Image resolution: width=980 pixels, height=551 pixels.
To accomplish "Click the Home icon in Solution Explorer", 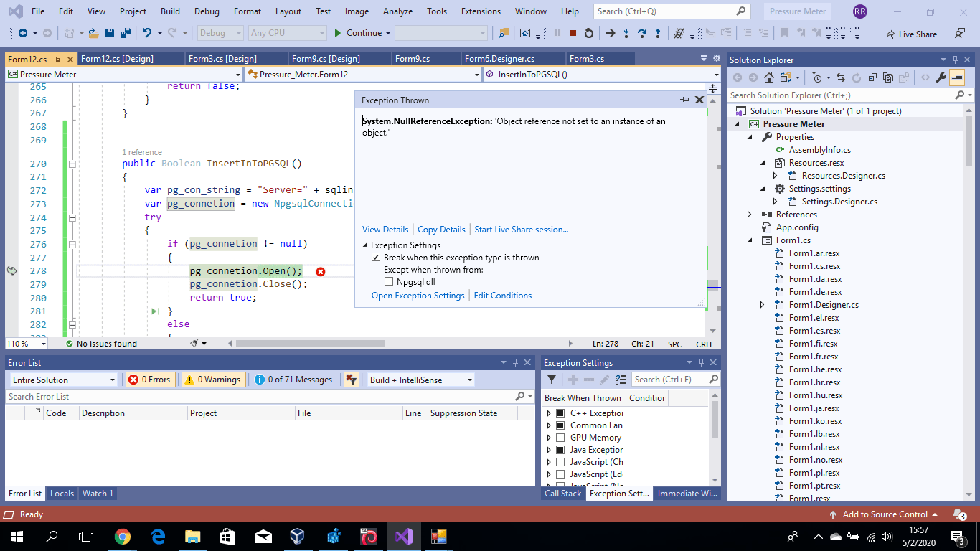I will 769,77.
